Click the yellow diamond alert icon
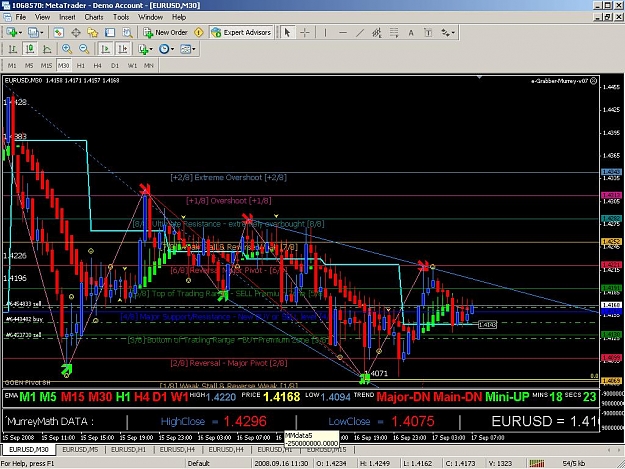 click(199, 33)
